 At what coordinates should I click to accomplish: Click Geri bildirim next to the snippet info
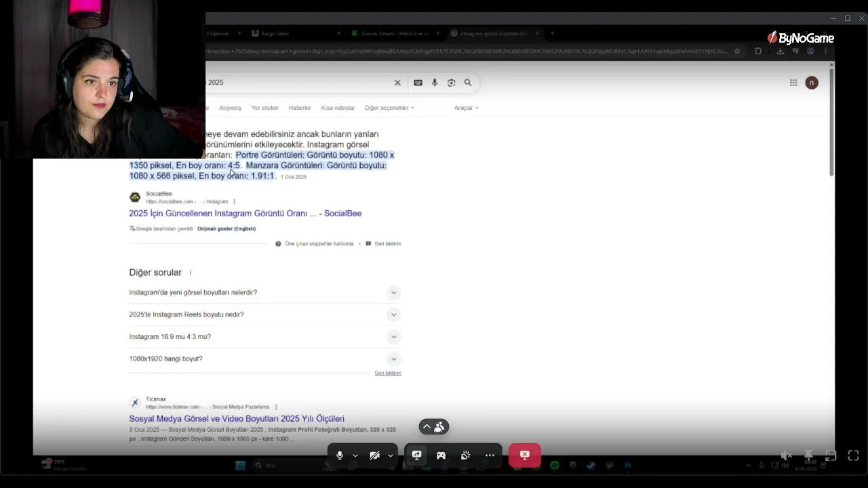point(388,243)
